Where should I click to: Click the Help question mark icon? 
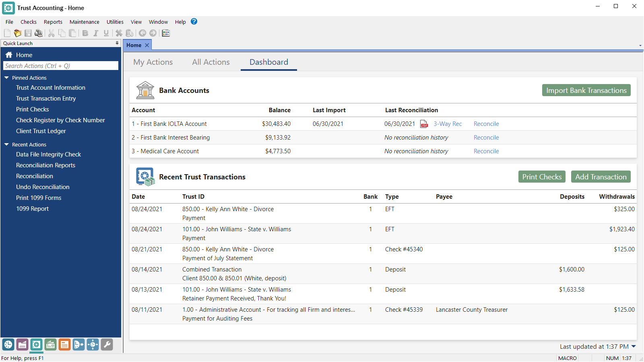pyautogui.click(x=194, y=21)
